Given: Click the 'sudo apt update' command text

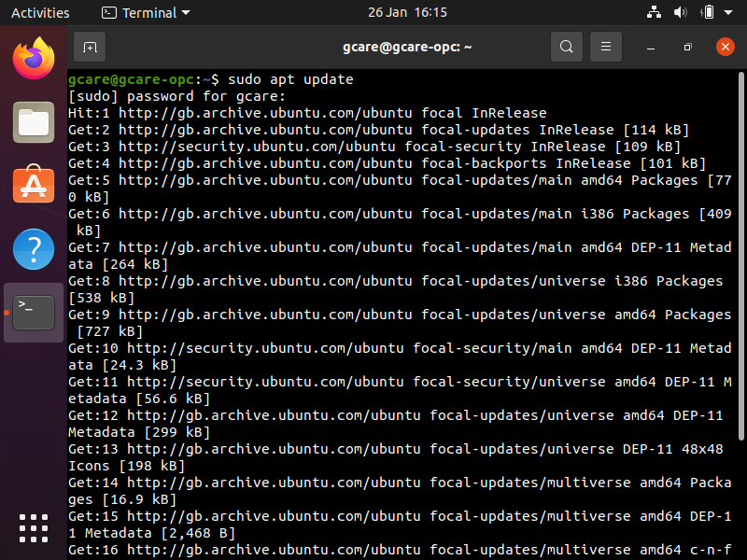Looking at the screenshot, I should (x=290, y=79).
